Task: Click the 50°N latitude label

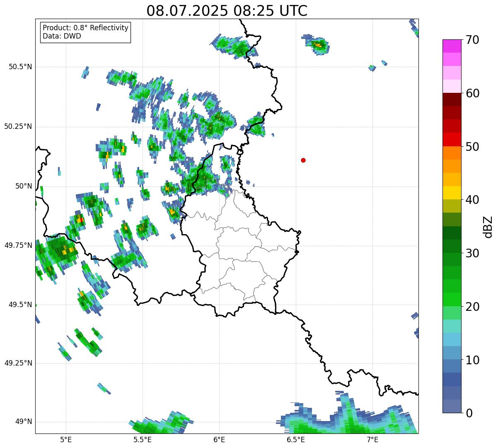Action: (23, 186)
